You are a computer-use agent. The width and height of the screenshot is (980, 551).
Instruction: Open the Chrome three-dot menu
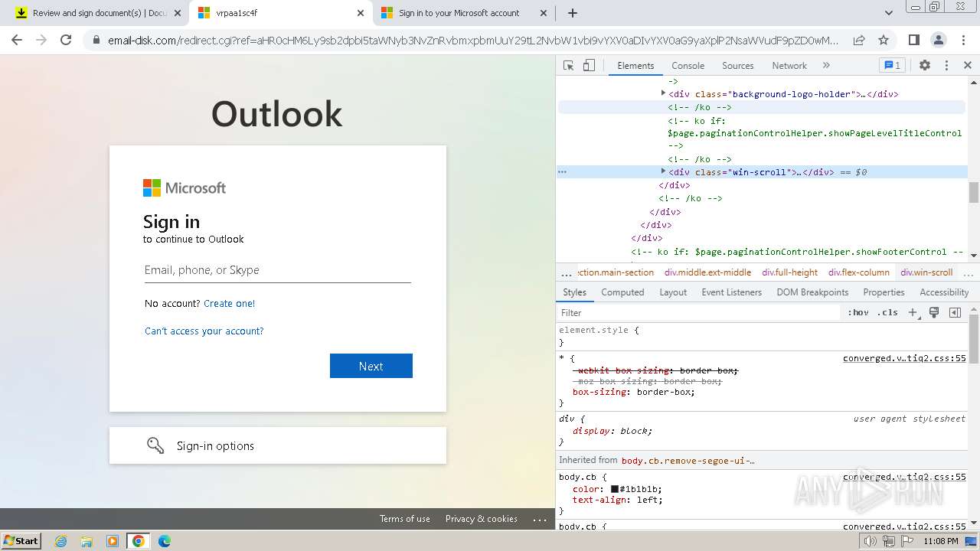click(x=962, y=40)
